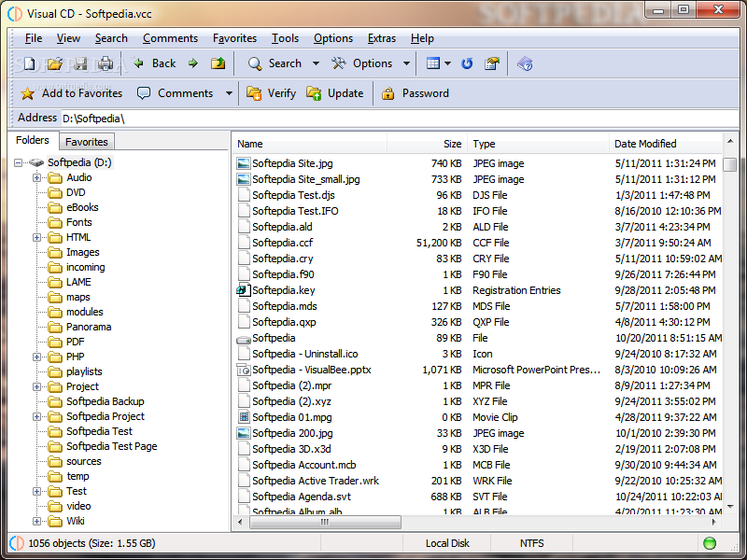
Task: Sort by the Type column header
Action: (538, 144)
